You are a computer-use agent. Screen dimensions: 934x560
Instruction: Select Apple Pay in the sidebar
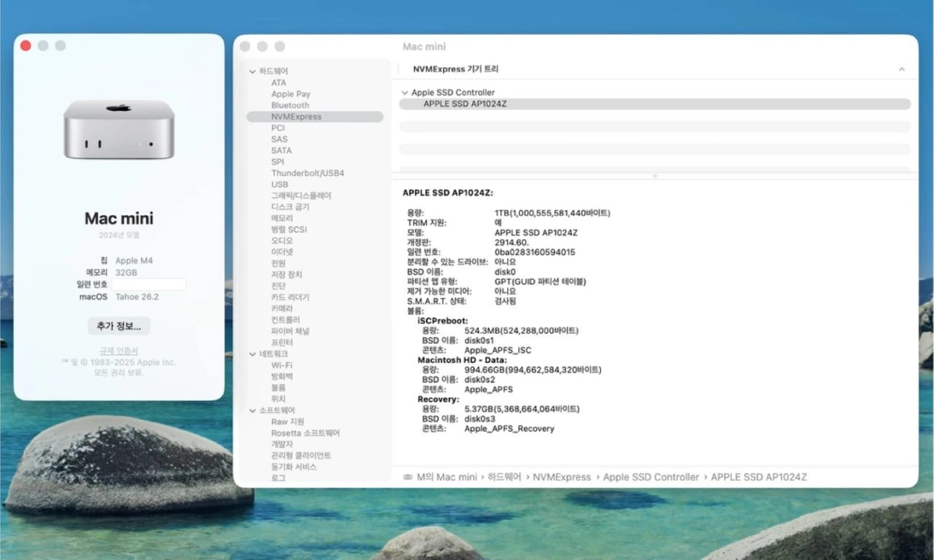click(x=291, y=94)
